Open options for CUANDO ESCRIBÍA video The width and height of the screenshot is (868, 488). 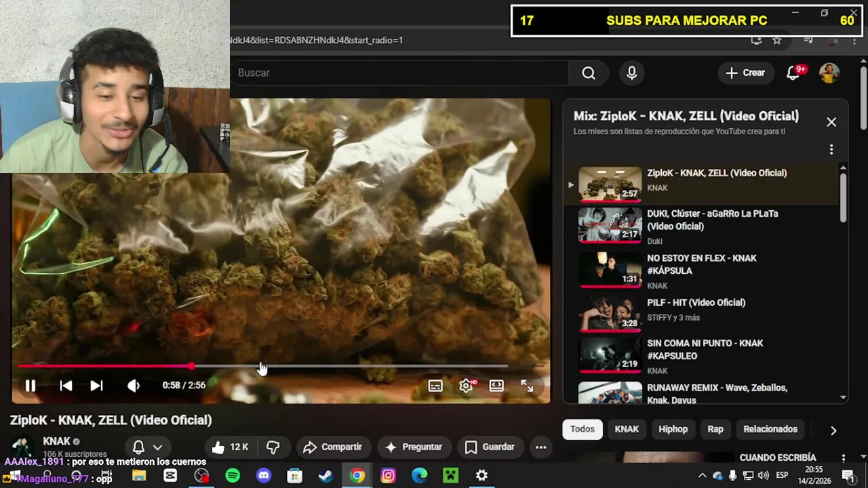[x=844, y=458]
